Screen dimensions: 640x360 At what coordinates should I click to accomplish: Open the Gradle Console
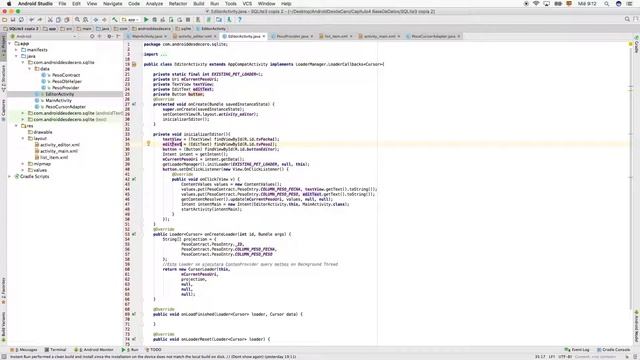pos(613,350)
